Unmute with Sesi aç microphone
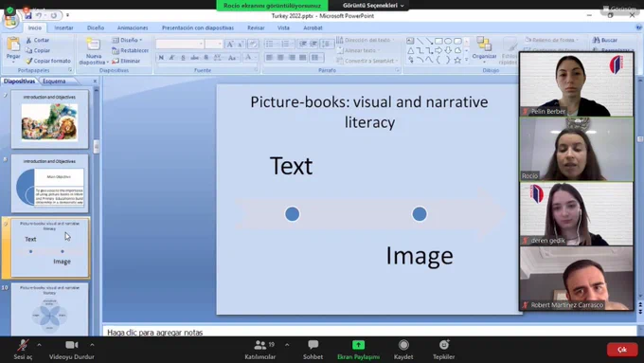Viewport: 644px width, 363px height. (x=23, y=350)
